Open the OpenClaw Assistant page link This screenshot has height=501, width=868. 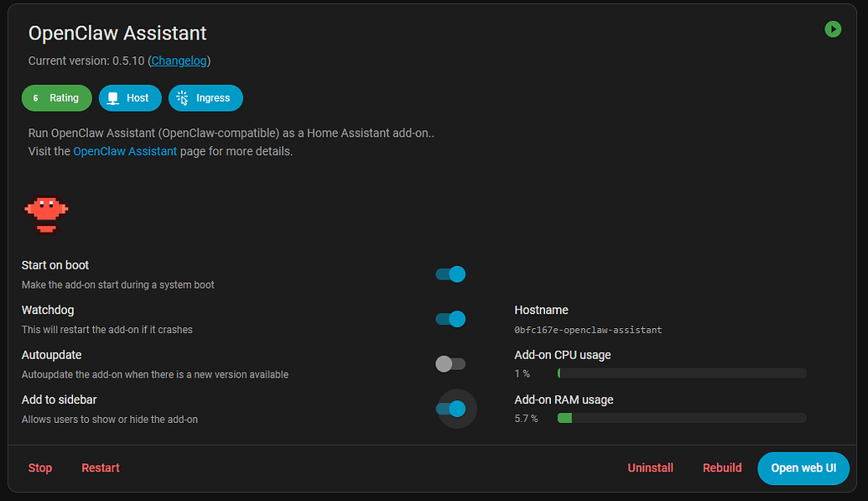point(125,151)
